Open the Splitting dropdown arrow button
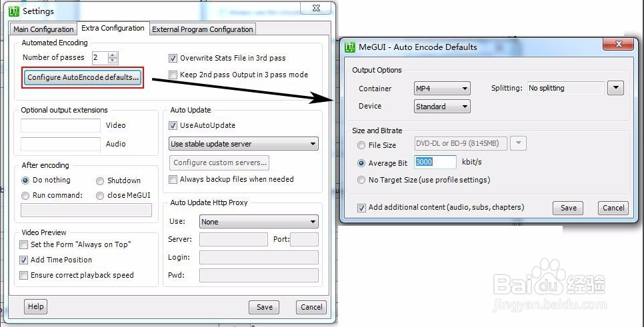 [615, 88]
